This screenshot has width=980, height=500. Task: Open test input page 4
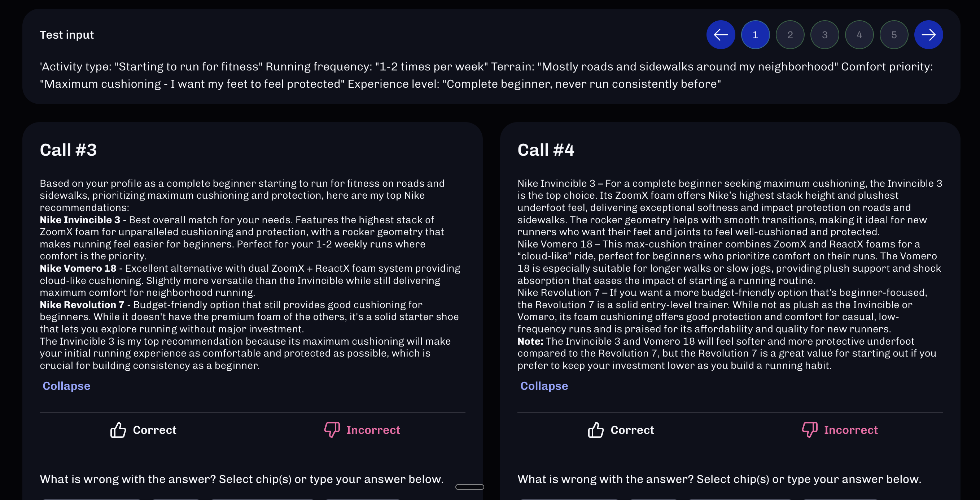pos(859,35)
